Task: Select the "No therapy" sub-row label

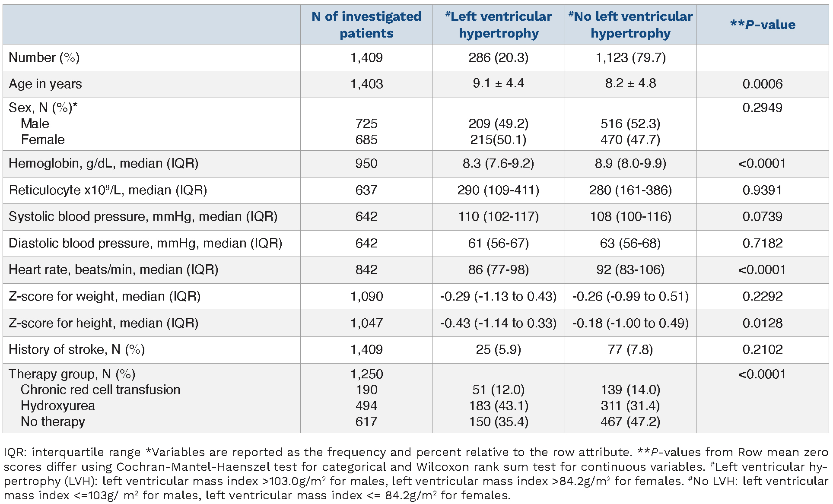Action: [x=53, y=422]
